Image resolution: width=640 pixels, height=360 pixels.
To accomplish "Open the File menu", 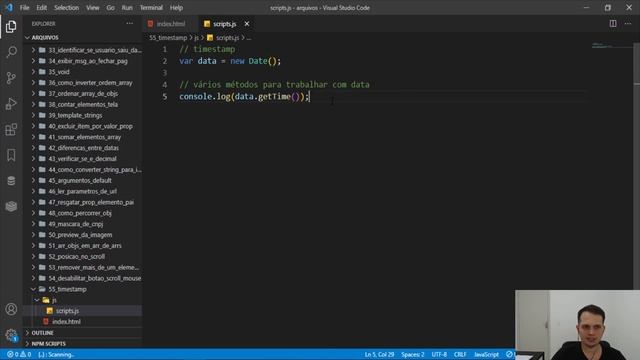I will click(x=24, y=8).
